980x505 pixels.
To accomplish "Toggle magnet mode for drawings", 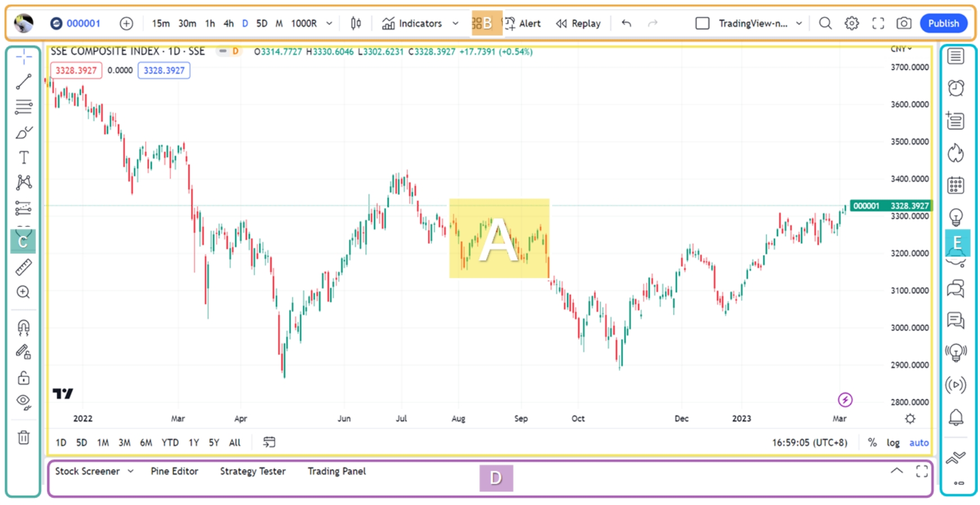I will click(23, 327).
